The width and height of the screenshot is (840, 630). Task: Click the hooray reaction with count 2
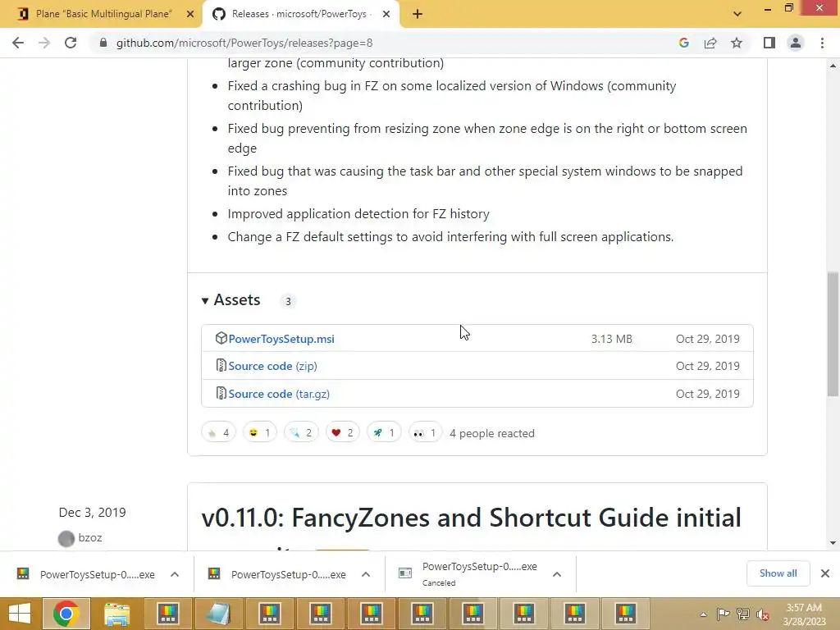pos(301,432)
